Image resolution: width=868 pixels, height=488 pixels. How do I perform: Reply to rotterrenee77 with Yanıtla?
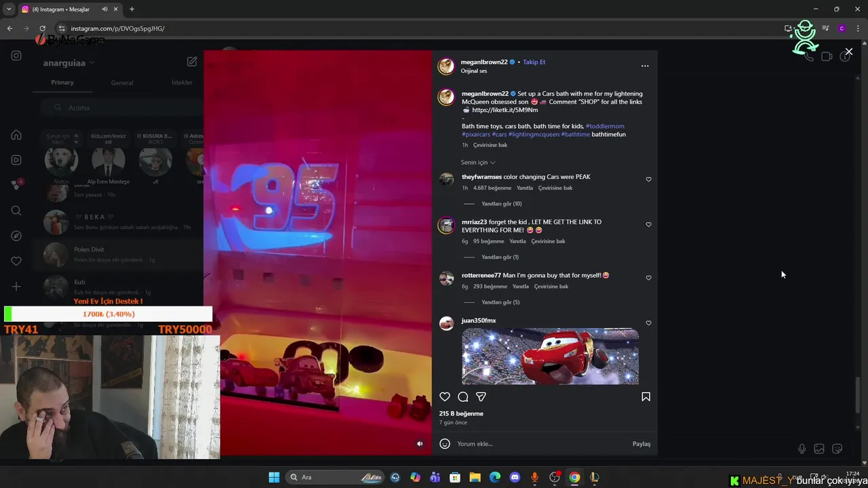521,287
